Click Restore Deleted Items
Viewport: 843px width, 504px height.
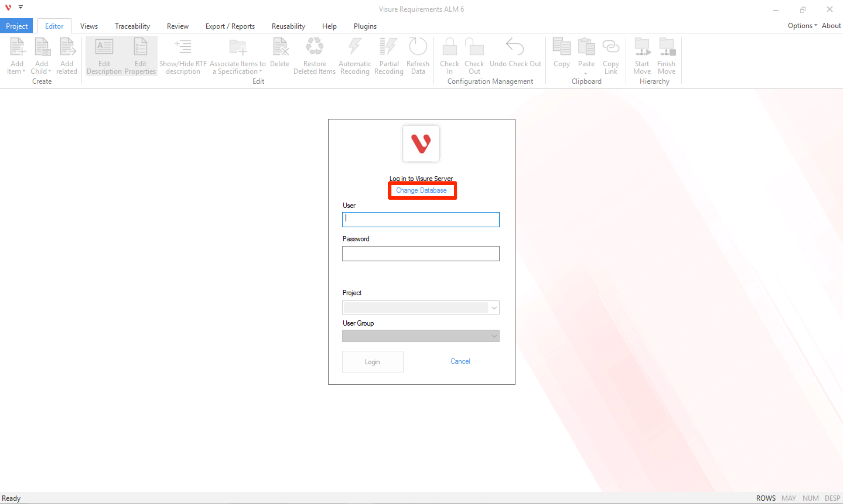tap(314, 56)
